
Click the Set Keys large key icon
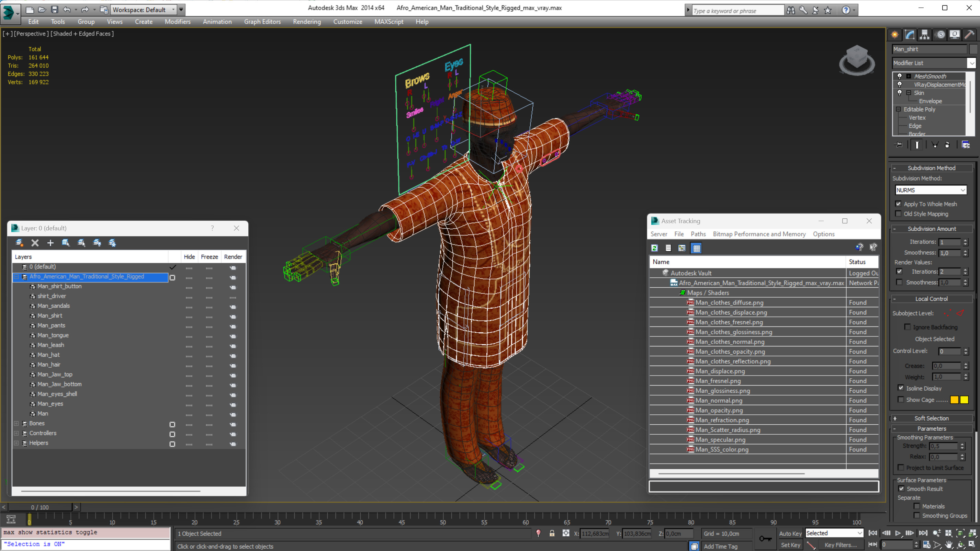[x=765, y=539]
